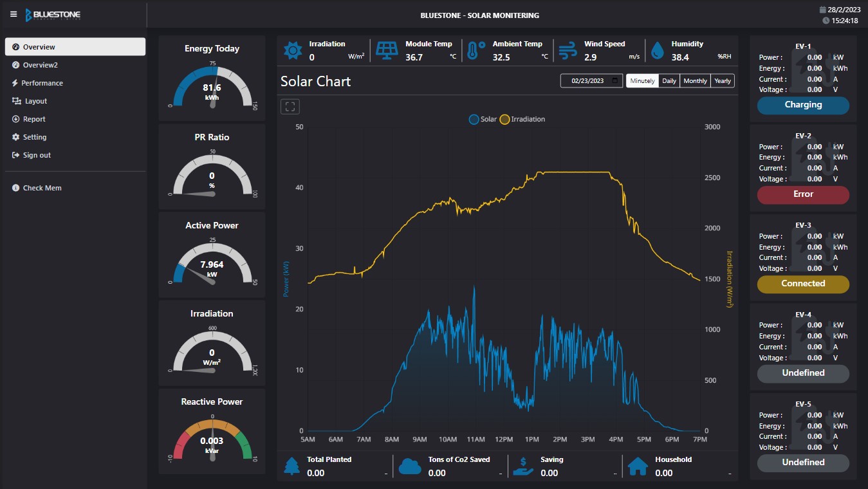Click the hamburger menu icon
868x489 pixels.
[x=14, y=14]
